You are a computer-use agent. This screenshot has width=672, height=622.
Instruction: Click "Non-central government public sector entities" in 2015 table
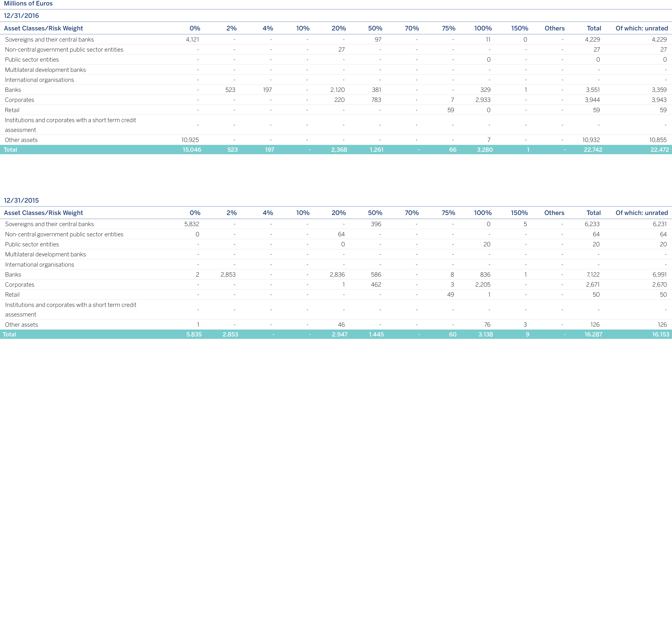64,235
